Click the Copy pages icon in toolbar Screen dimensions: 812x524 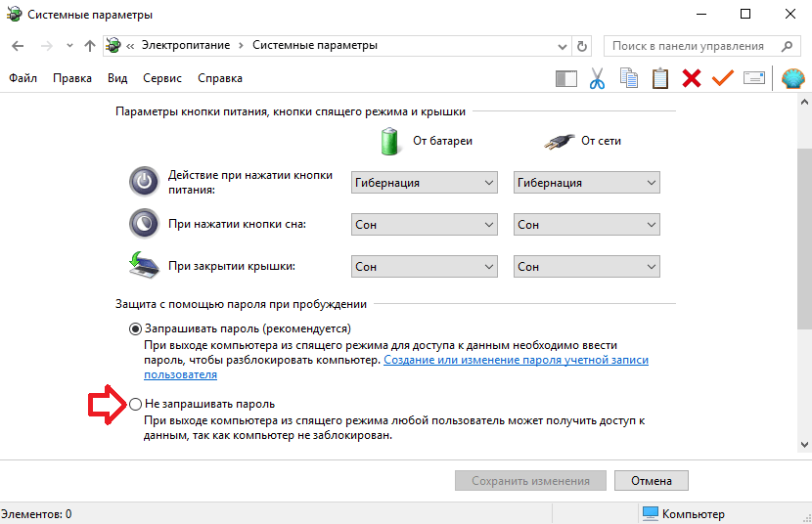(629, 78)
